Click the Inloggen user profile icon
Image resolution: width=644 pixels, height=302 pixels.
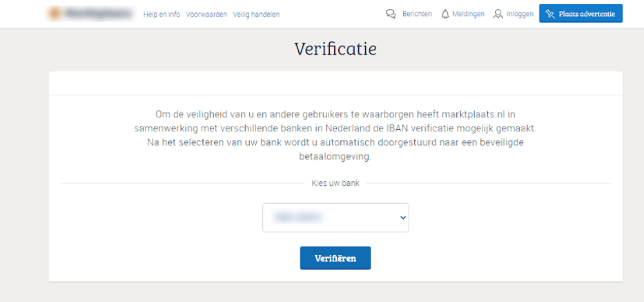coord(498,14)
